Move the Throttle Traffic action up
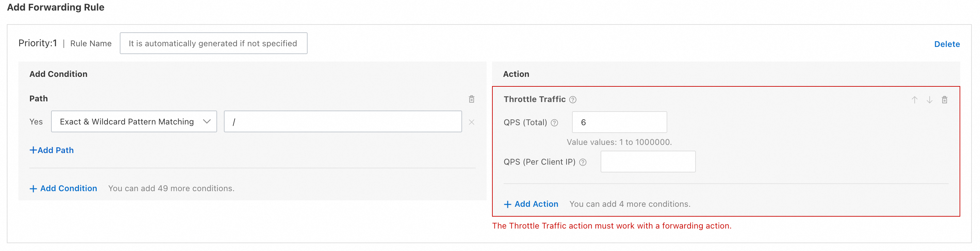This screenshot has height=251, width=980. pyautogui.click(x=914, y=100)
